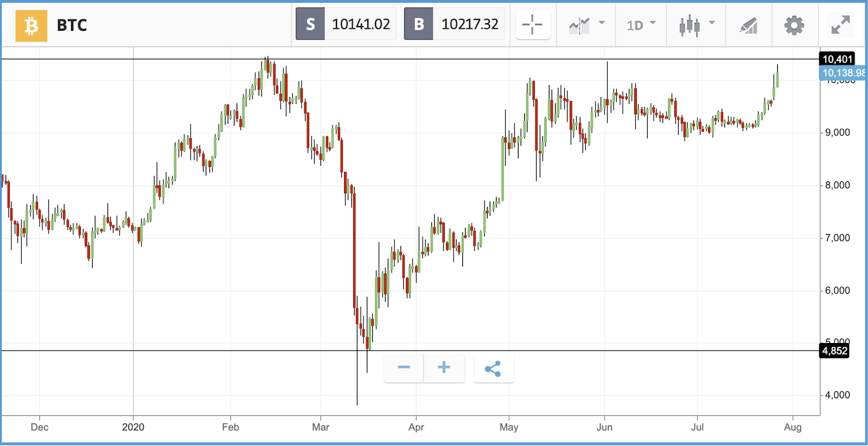Viewport: 868px width, 446px height.
Task: Open chart settings gear icon
Action: pos(794,25)
